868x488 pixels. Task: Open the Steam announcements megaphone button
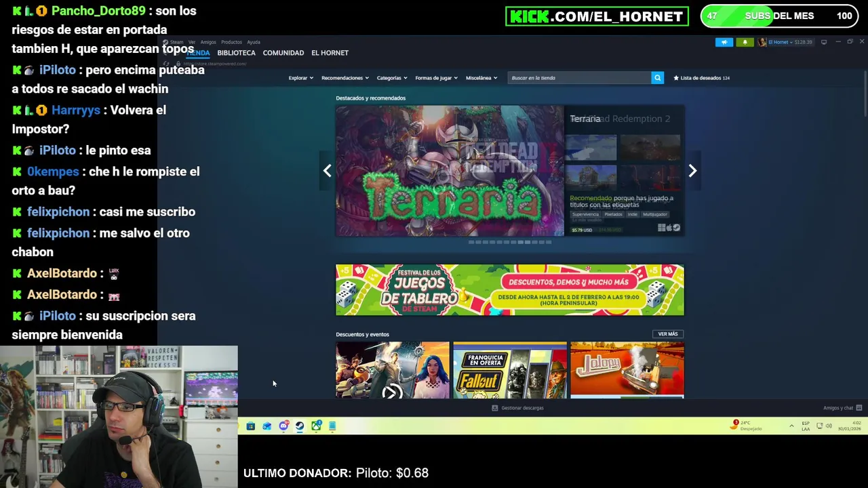click(x=724, y=42)
